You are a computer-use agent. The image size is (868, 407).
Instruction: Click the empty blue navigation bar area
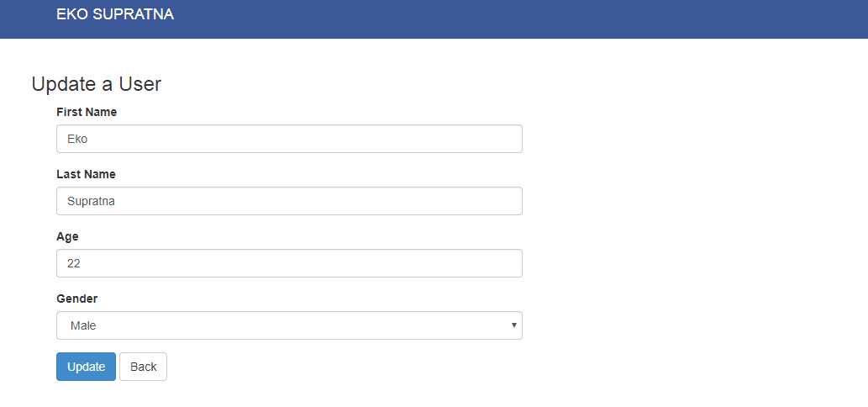(x=520, y=18)
